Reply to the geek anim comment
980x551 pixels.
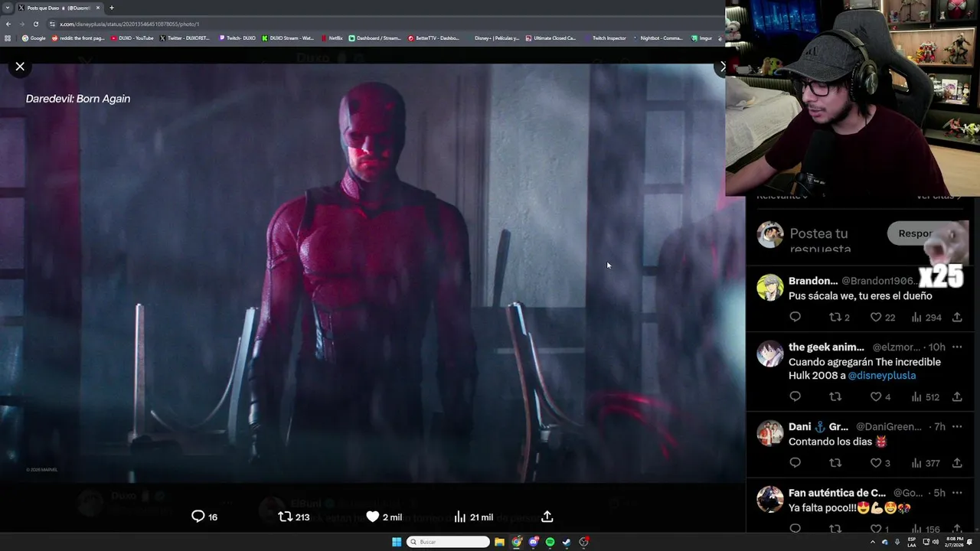coord(795,396)
